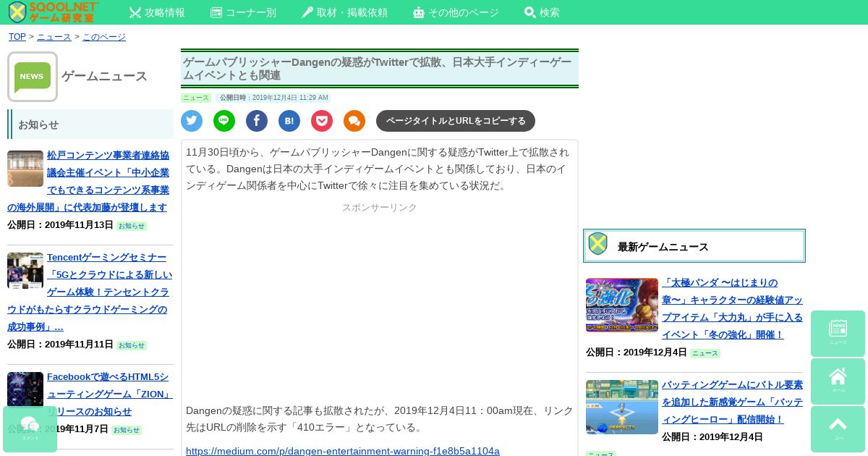868x456 pixels.
Task: Click the green NEWS category icon
Action: click(x=33, y=77)
